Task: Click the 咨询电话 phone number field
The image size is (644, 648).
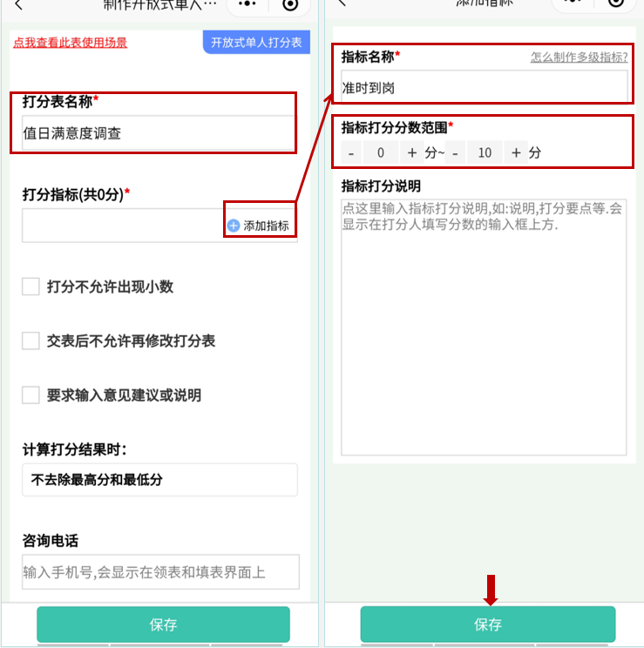Action: pos(160,572)
